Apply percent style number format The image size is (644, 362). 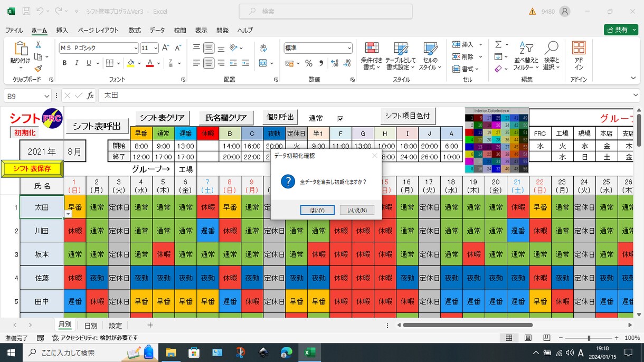point(309,63)
